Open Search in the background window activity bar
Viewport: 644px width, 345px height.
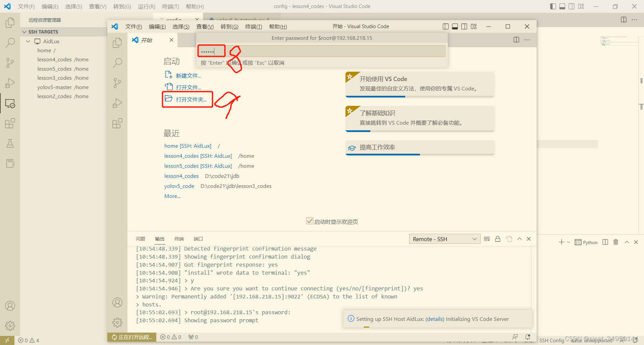(x=10, y=43)
